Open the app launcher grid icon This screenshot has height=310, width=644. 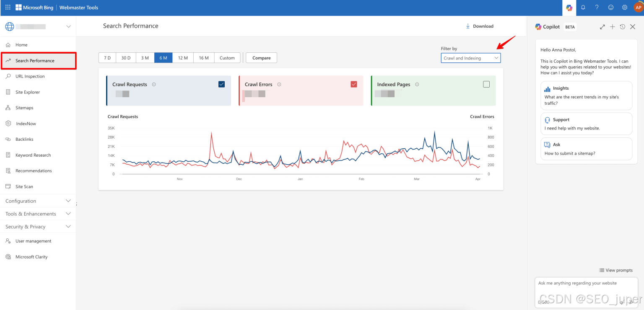pyautogui.click(x=8, y=8)
